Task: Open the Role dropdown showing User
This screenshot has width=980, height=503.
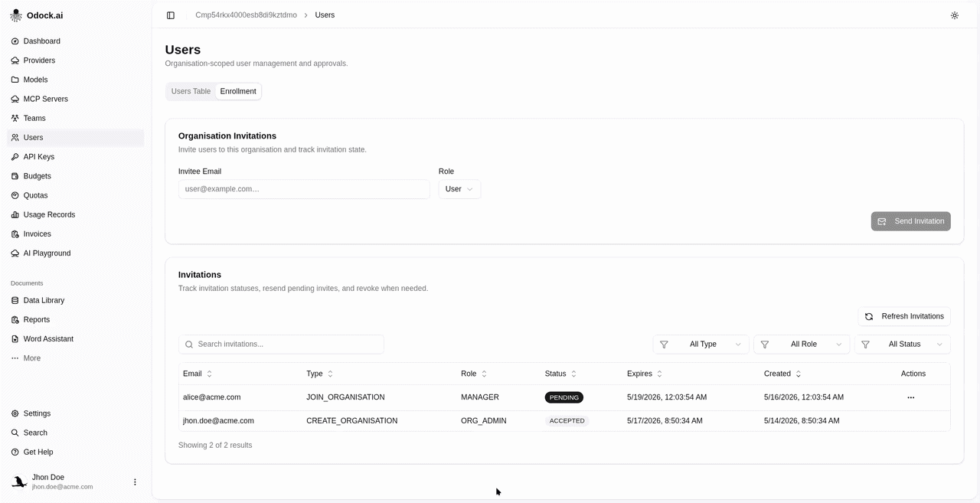Action: tap(459, 189)
